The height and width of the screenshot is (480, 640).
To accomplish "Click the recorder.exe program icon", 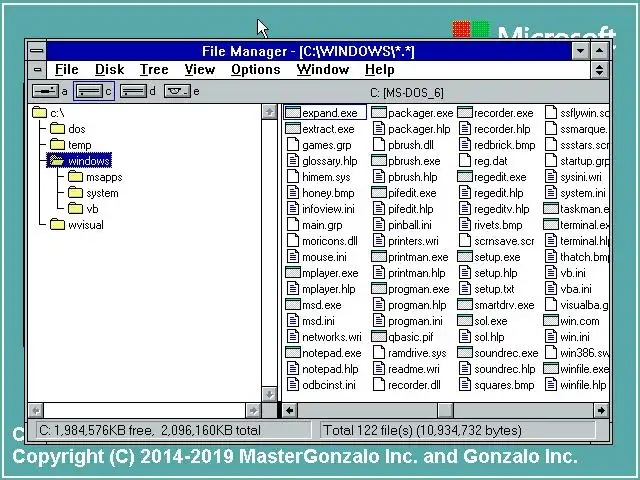I will pyautogui.click(x=465, y=113).
